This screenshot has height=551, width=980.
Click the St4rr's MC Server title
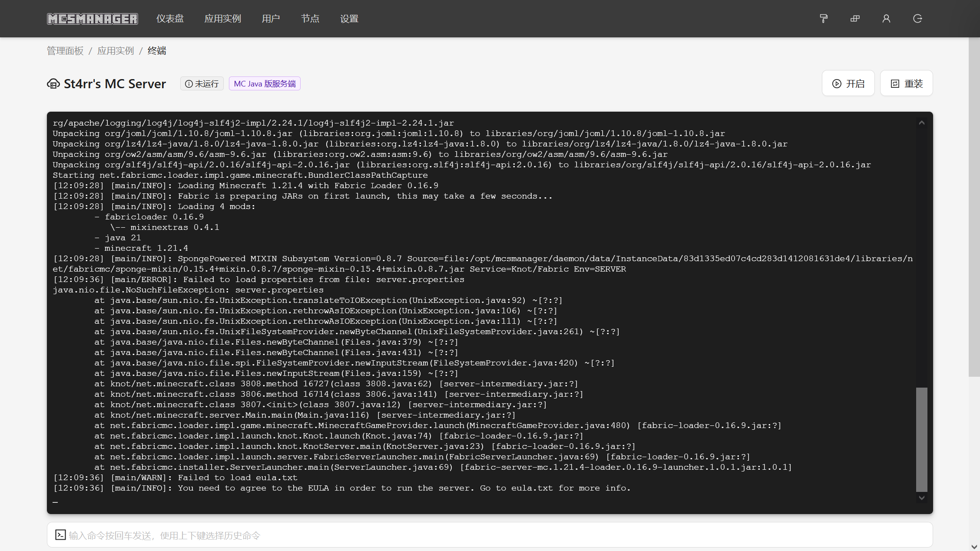pos(115,83)
